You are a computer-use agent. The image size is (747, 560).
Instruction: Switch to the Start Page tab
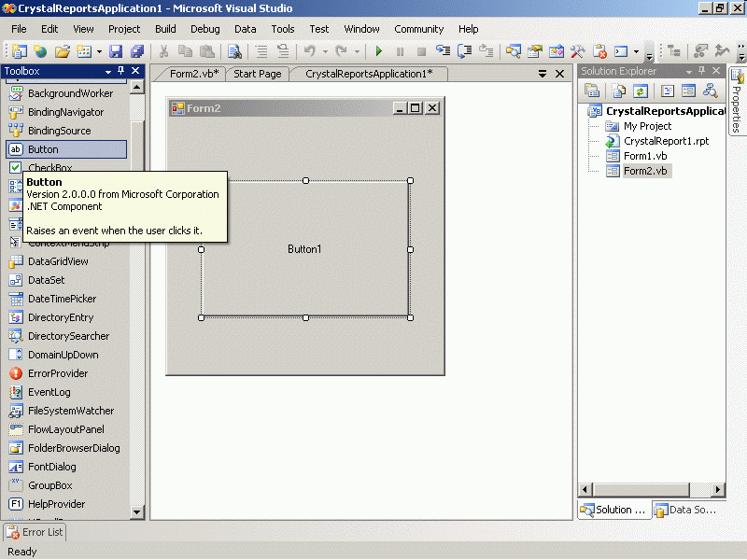(257, 74)
